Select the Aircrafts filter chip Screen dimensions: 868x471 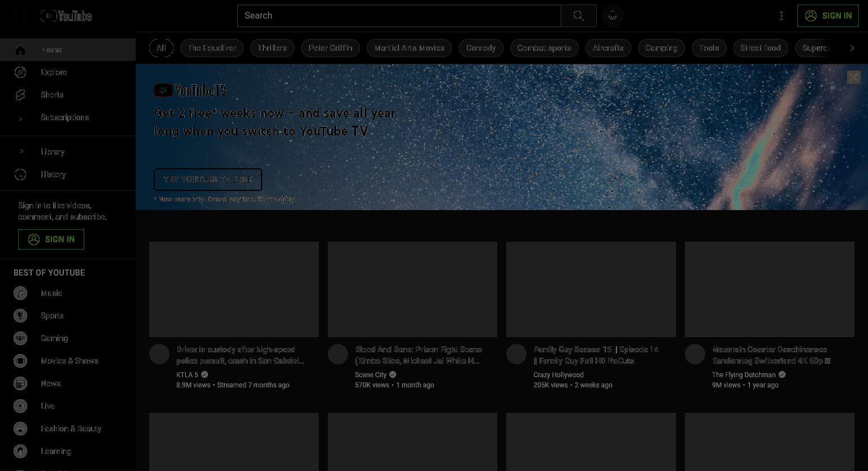pyautogui.click(x=608, y=48)
